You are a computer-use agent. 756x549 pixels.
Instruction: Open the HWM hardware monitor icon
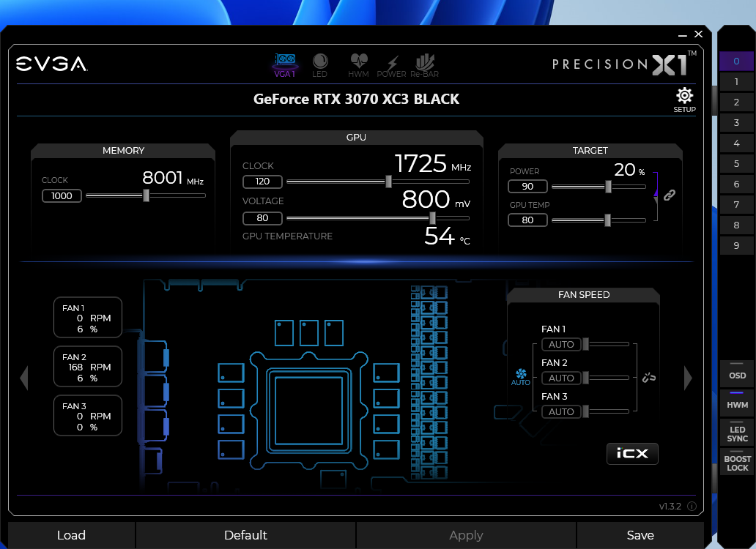[358, 65]
